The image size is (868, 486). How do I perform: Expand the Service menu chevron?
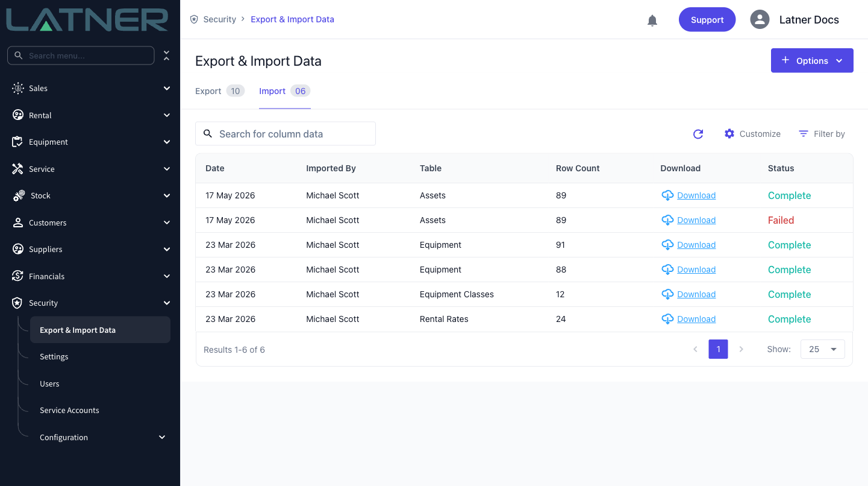click(167, 169)
